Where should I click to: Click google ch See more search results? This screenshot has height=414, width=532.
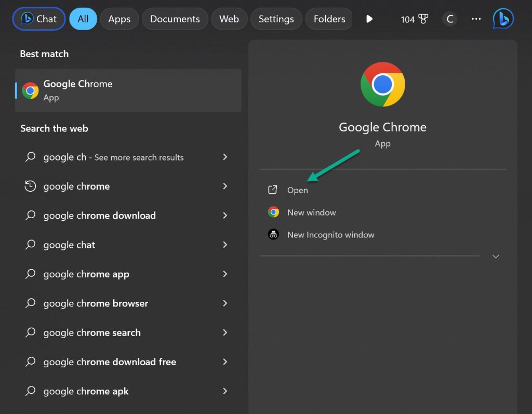click(x=113, y=157)
